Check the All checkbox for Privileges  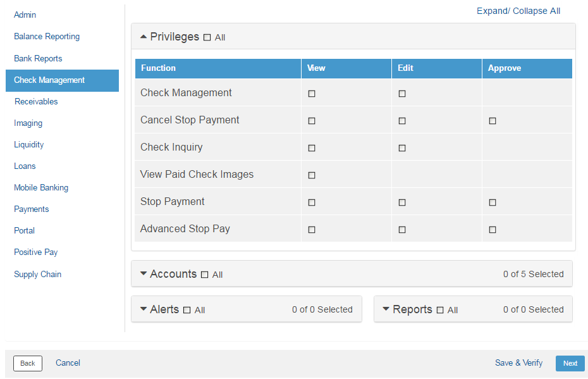pos(206,37)
